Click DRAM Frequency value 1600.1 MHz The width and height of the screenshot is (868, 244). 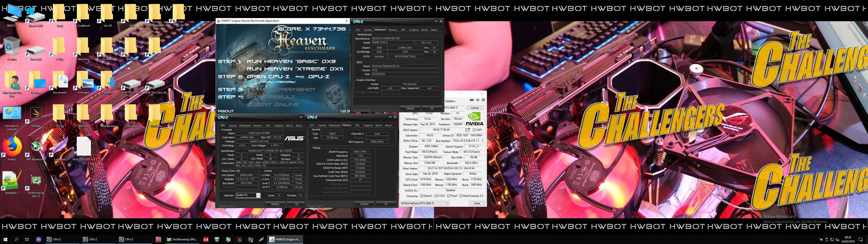360,152
